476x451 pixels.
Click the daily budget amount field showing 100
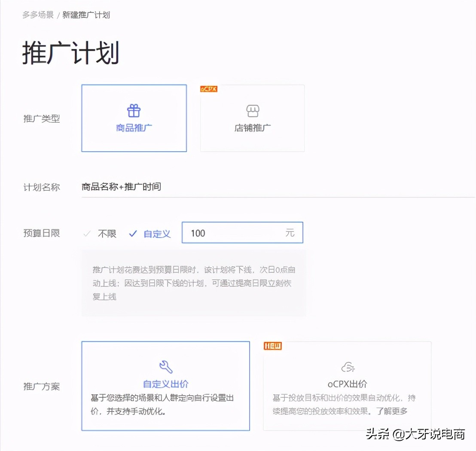pyautogui.click(x=242, y=233)
